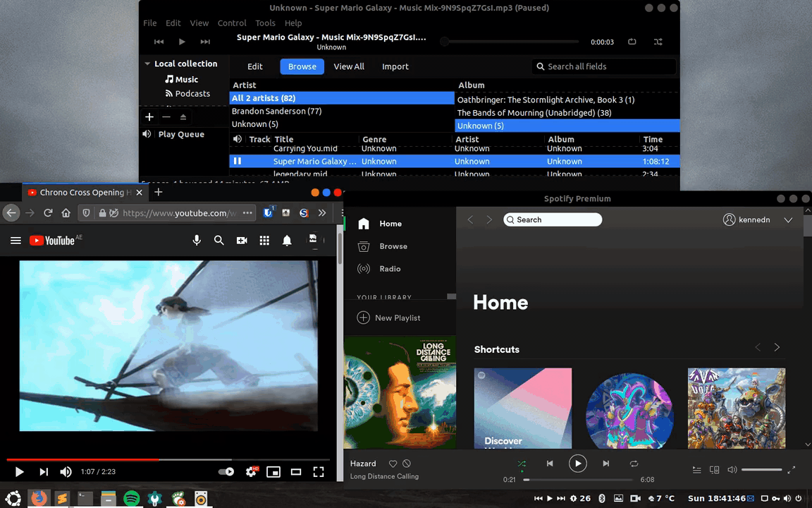
Task: Click Edit button in Rhythmbox library
Action: pyautogui.click(x=254, y=66)
